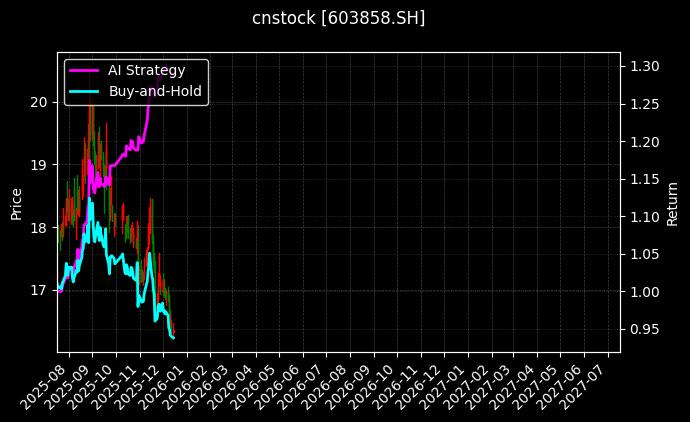Image resolution: width=690 pixels, height=422 pixels.
Task: Click the 1.15 return tick label
Action: point(641,179)
